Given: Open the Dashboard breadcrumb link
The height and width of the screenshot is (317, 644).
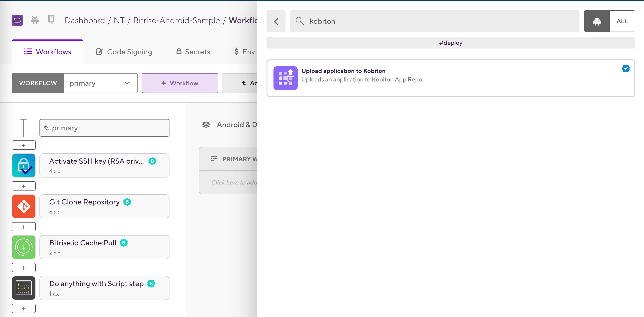Looking at the screenshot, I should 85,20.
